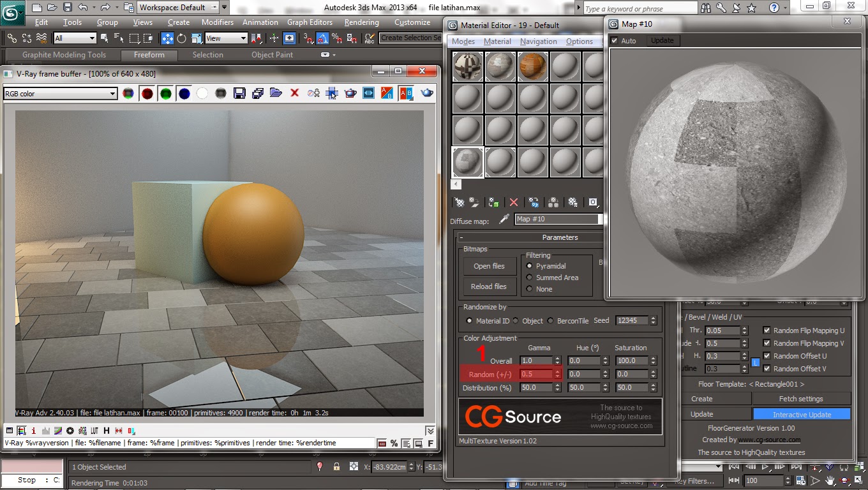Click the Select and Move tool
The image size is (868, 490).
point(167,38)
